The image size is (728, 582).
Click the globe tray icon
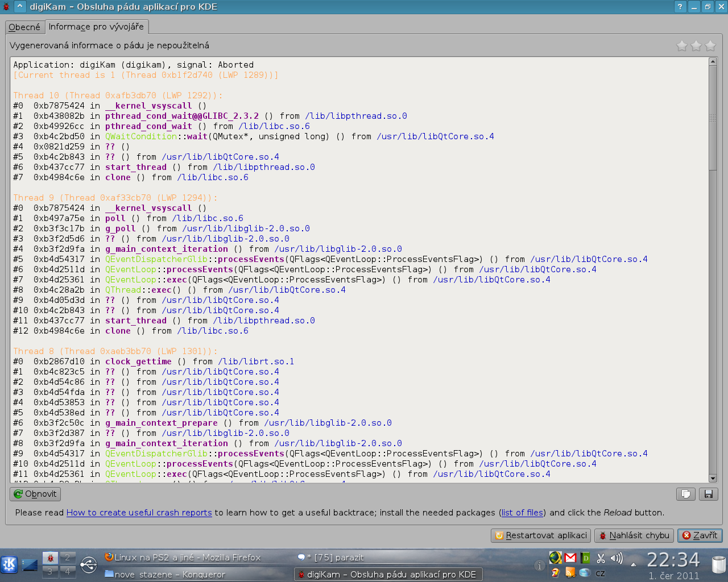click(555, 558)
